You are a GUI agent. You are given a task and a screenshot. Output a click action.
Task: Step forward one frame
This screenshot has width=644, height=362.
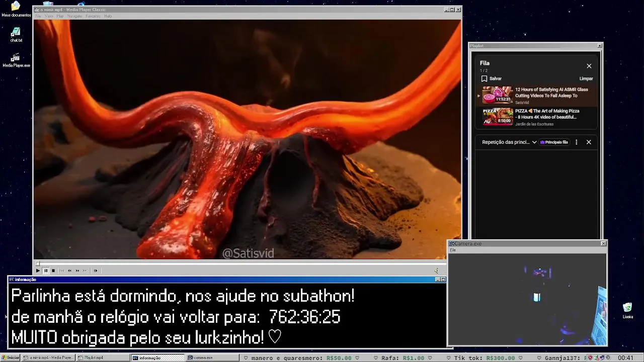96,270
